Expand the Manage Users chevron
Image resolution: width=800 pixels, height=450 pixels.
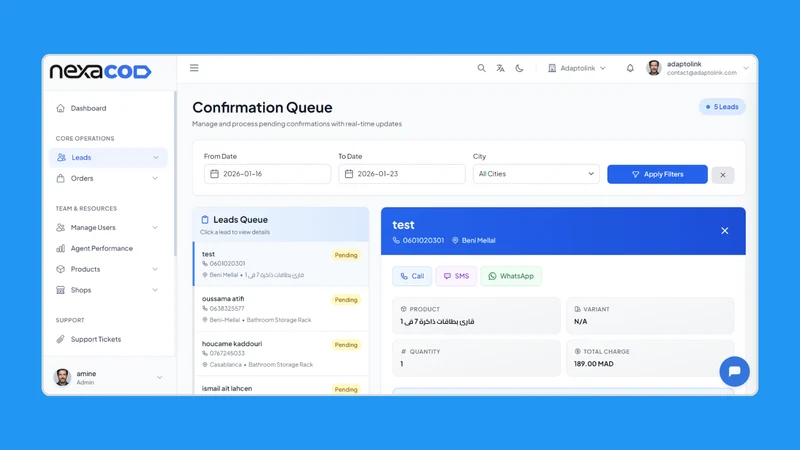click(155, 228)
